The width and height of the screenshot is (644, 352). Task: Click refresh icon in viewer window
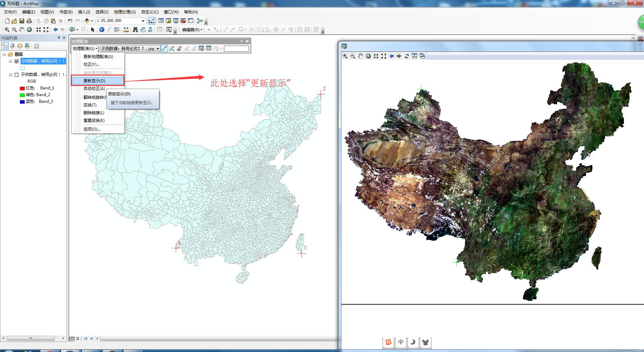click(407, 56)
